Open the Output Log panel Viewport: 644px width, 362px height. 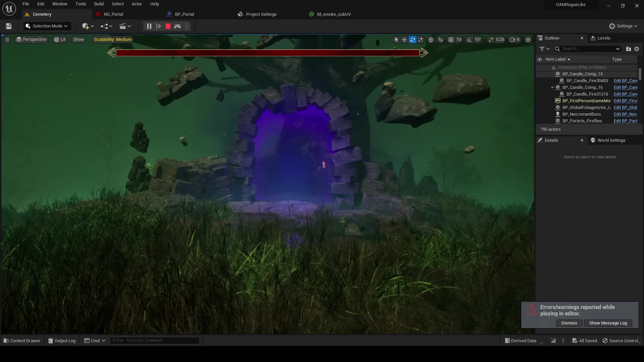click(x=62, y=341)
